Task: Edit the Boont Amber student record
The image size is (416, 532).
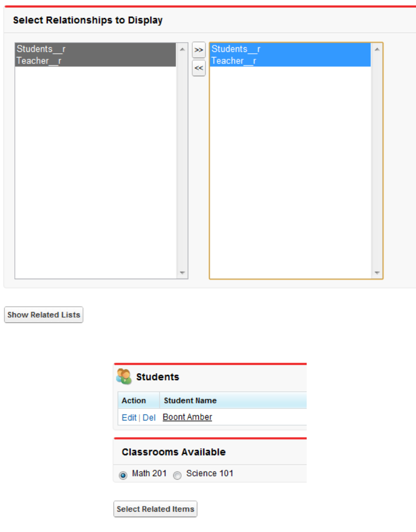Action: [129, 418]
